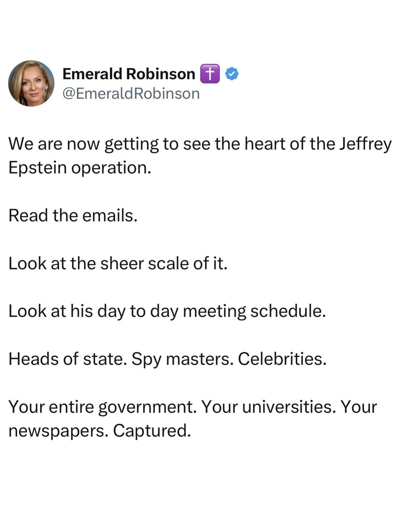The width and height of the screenshot is (420, 520).
Task: Click the word "Jeffrey" in the tweet
Action: (x=365, y=144)
